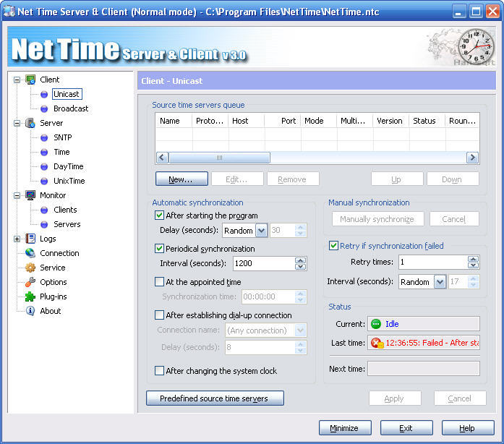The height and width of the screenshot is (444, 504).
Task: Click the title bar application icon
Action: (9, 12)
